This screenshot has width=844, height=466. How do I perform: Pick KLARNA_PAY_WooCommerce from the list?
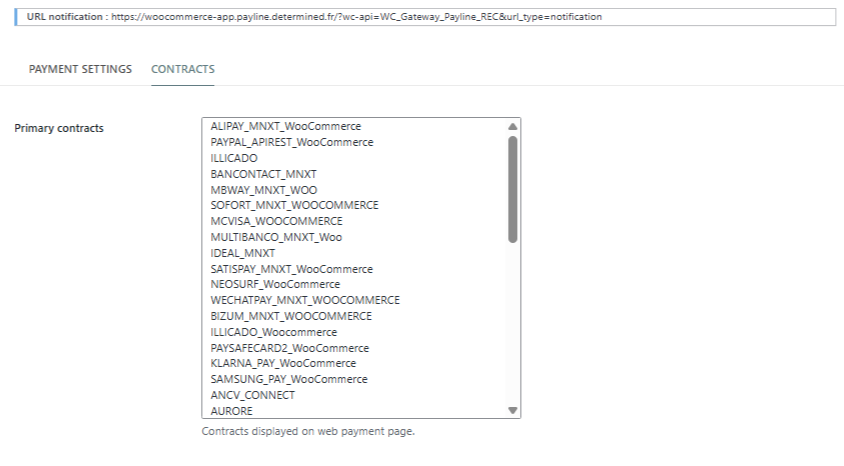(x=283, y=363)
